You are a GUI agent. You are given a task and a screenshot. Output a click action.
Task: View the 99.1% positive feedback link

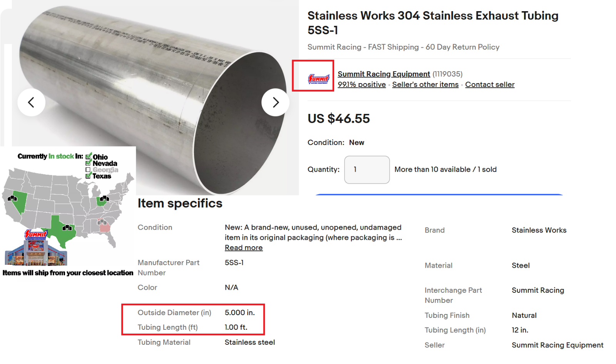(x=362, y=85)
